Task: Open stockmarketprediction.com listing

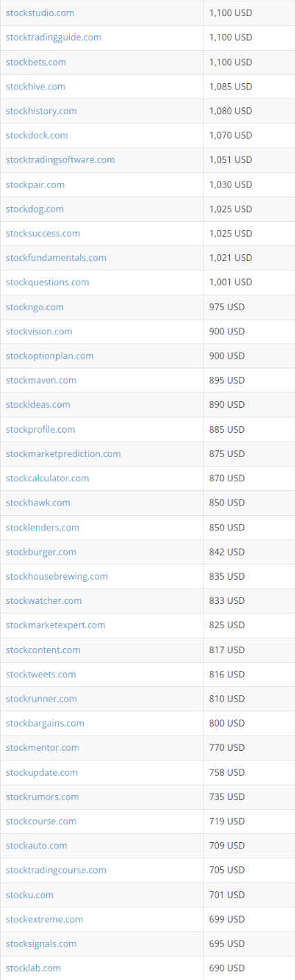Action: tap(63, 454)
